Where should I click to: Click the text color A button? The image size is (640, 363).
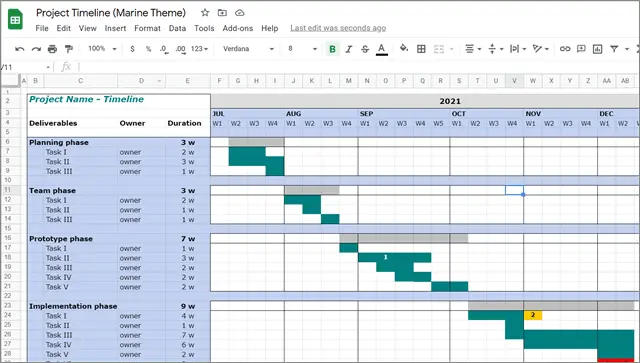[382, 49]
